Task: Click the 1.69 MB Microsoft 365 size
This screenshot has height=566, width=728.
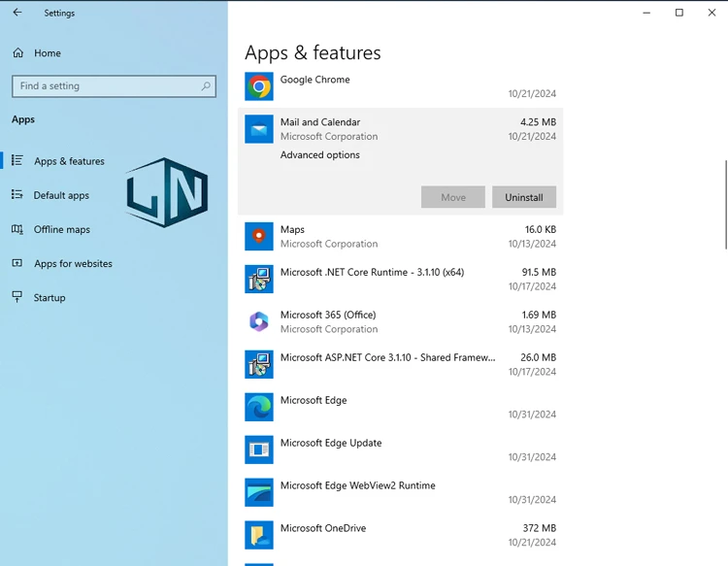Action: [x=539, y=315]
